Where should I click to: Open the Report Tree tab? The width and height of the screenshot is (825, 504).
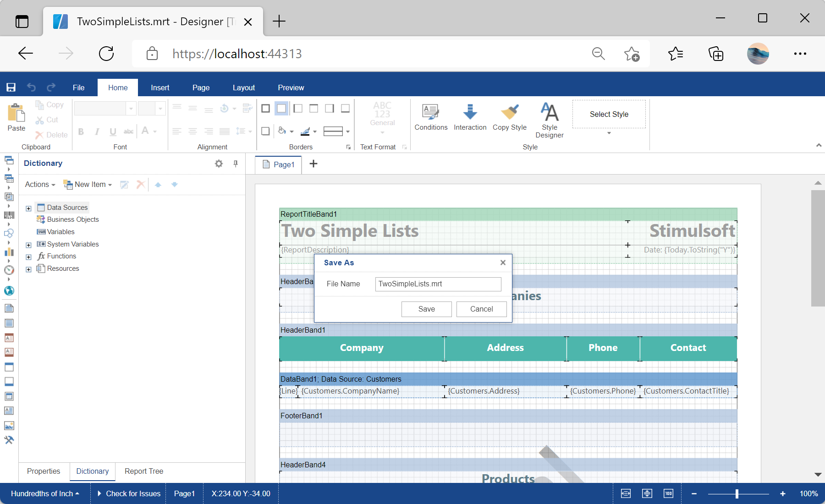pyautogui.click(x=143, y=471)
